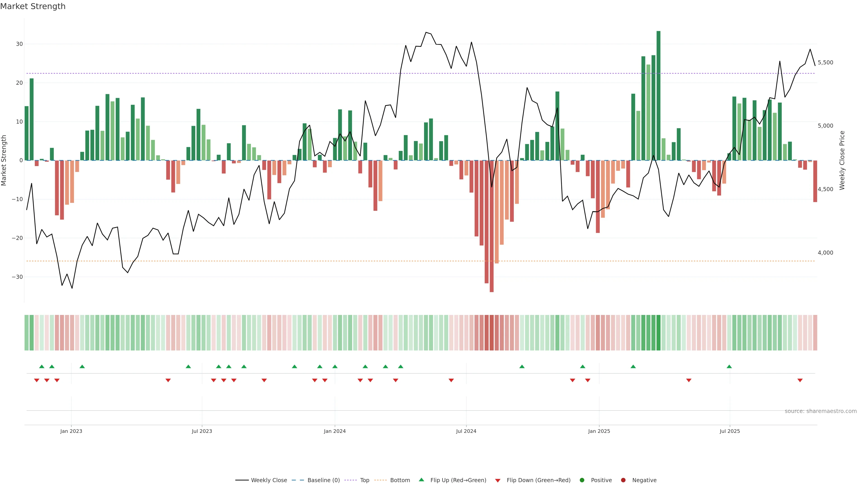
Task: Click the Weekly Close Price axis title
Action: 842,160
